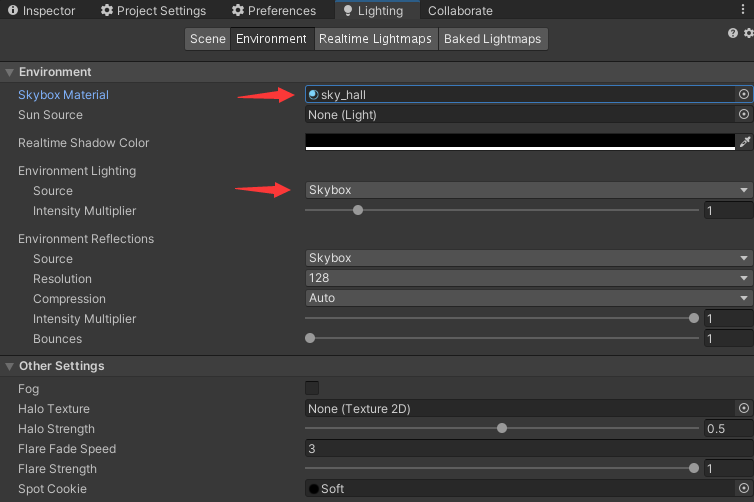Click the Realtime Shadow Color label

(84, 143)
